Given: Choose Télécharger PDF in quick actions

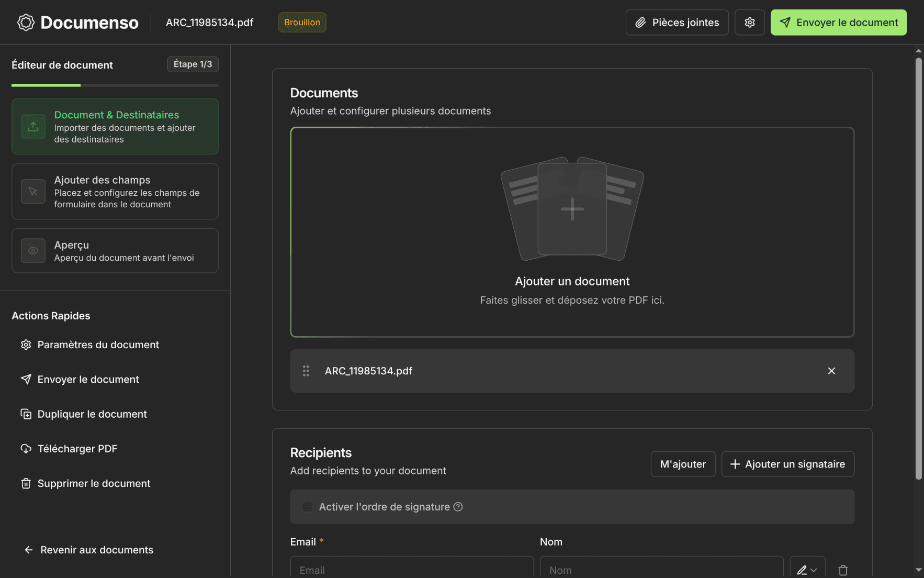Looking at the screenshot, I should (77, 449).
